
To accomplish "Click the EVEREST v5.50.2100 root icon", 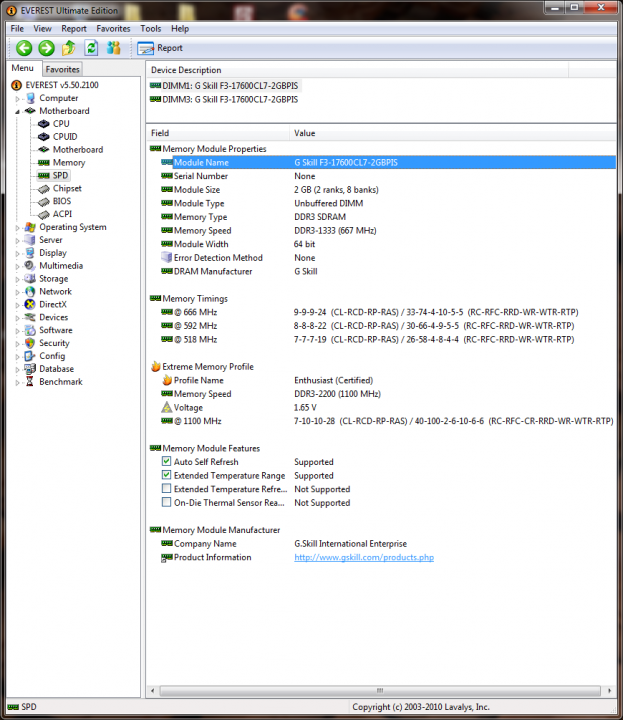I will [17, 85].
